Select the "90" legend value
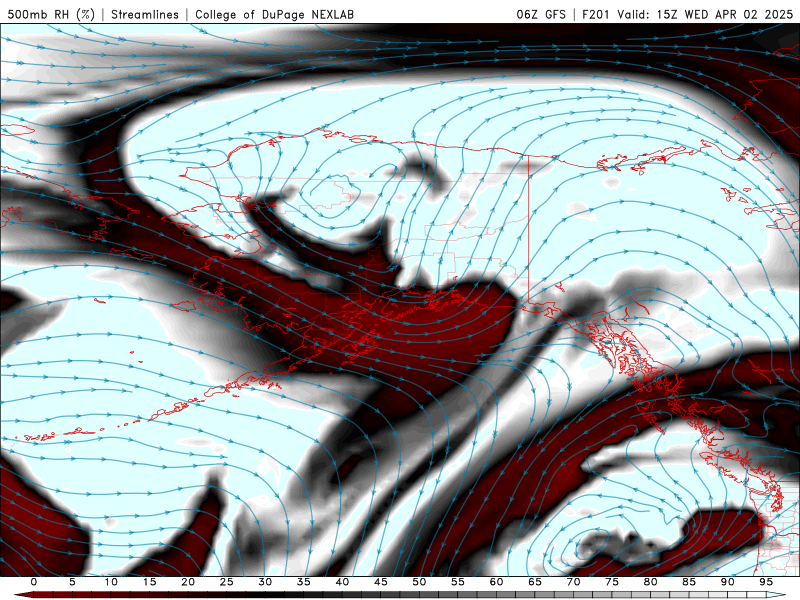 [728, 582]
